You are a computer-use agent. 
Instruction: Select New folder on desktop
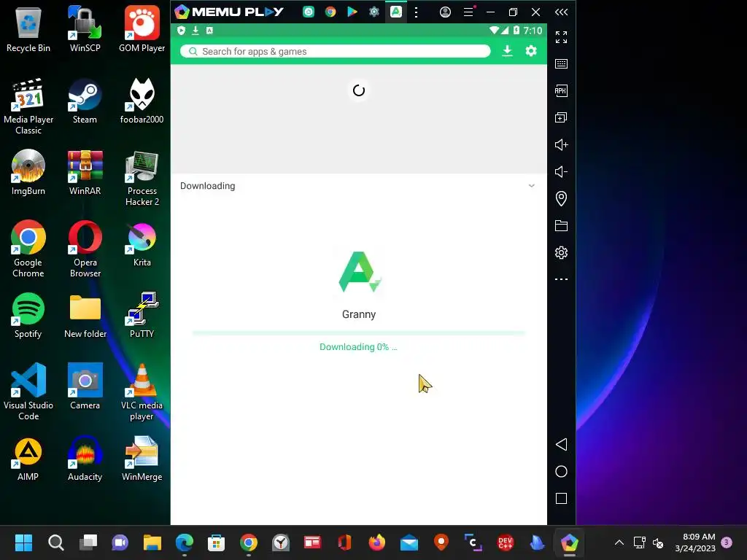[x=85, y=315]
